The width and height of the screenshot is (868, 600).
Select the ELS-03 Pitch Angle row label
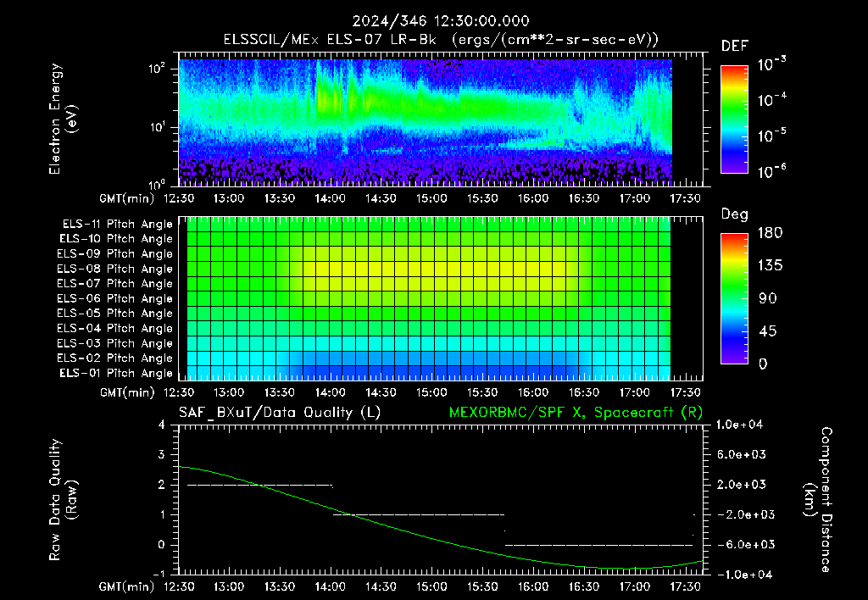coord(115,344)
